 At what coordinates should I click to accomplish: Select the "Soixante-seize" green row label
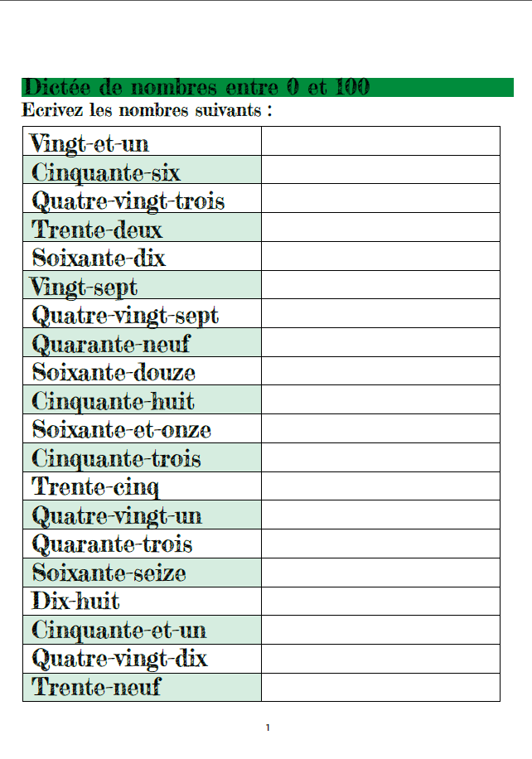pyautogui.click(x=109, y=573)
